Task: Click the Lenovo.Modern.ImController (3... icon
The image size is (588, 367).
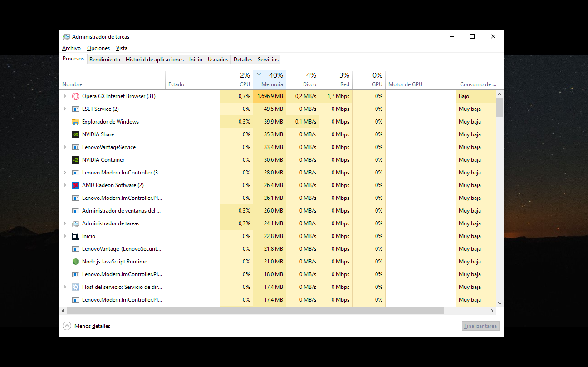Action: point(76,173)
